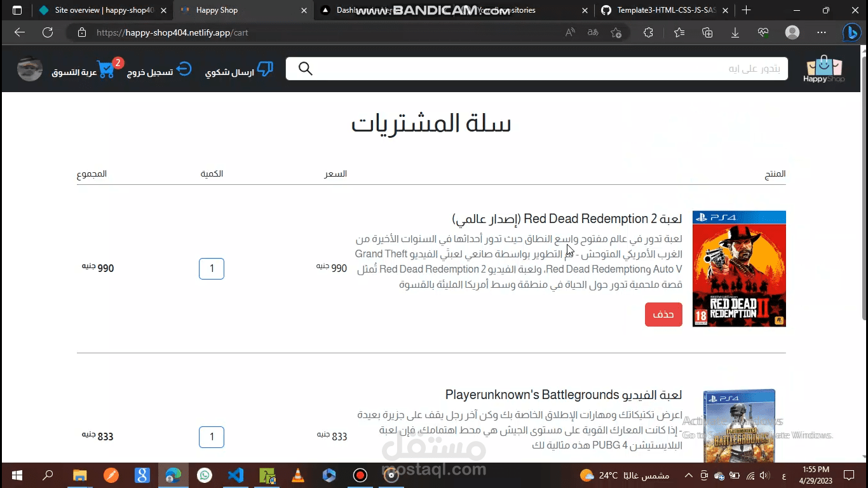Open Browser essentials heartbeat icon
The width and height of the screenshot is (868, 488).
coord(763,32)
